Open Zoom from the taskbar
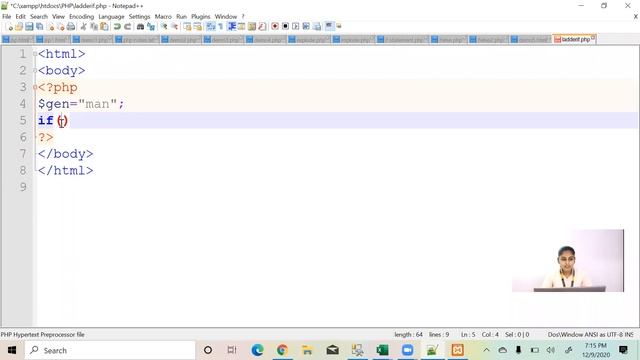Viewport: 640px width, 360px height. pyautogui.click(x=407, y=350)
